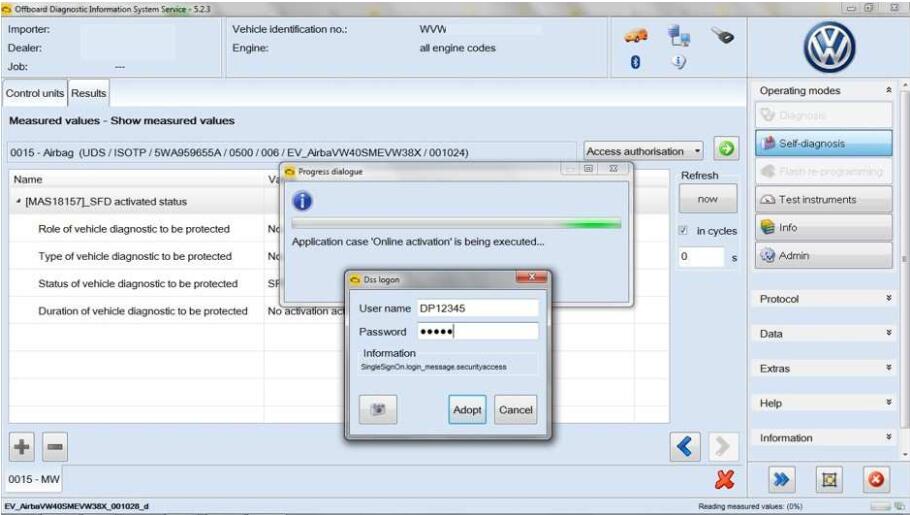Open the Admin operating mode
910x515 pixels.
824,255
